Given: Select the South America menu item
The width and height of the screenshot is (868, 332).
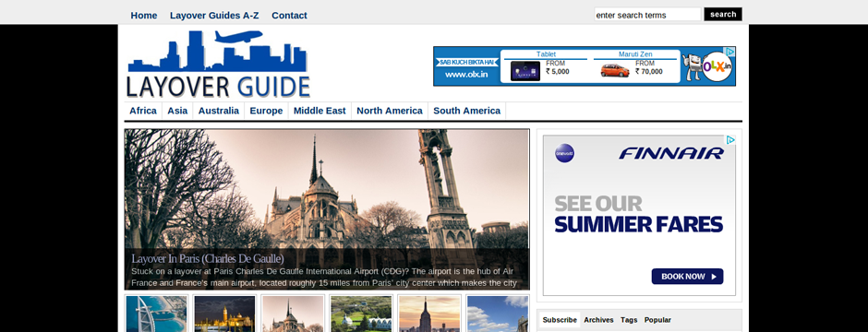Looking at the screenshot, I should [466, 111].
